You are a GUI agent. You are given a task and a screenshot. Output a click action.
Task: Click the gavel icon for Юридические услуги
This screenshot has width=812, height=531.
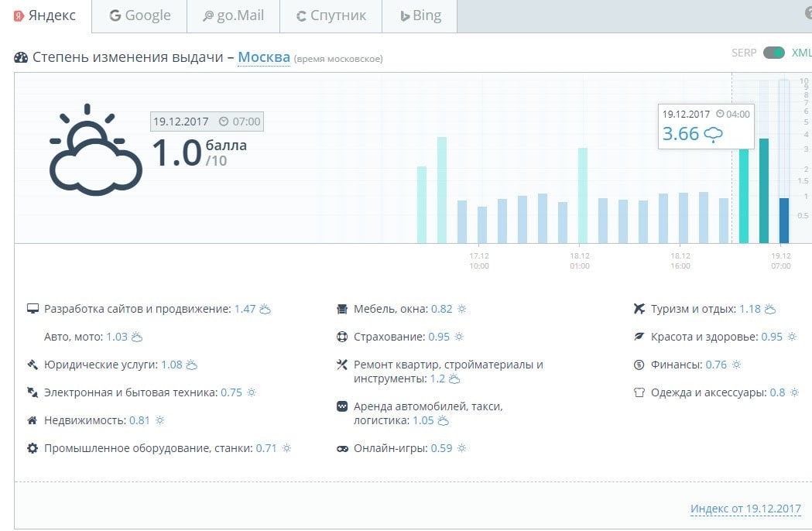[x=33, y=365]
